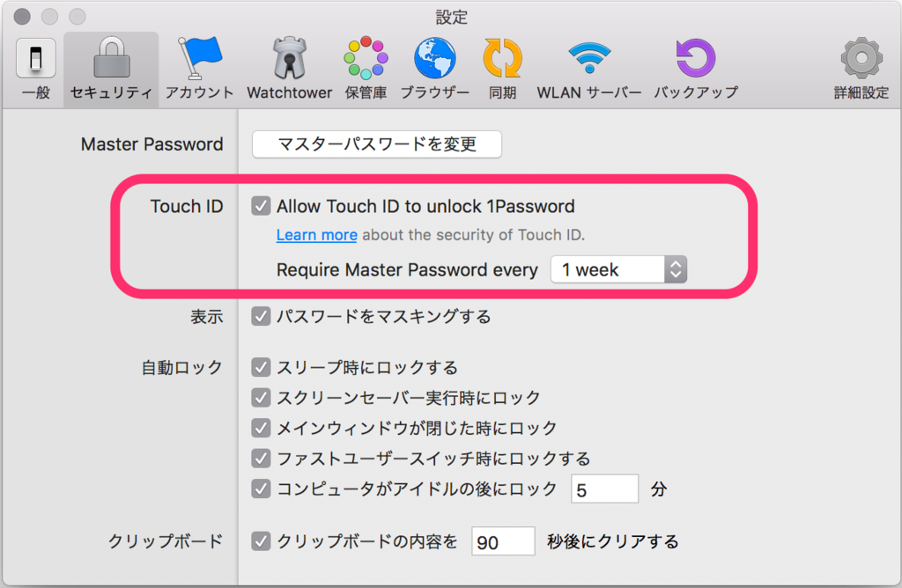Toggle メインウィンドウが閉じた時にロック checkbox
The height and width of the screenshot is (588, 902).
click(261, 428)
